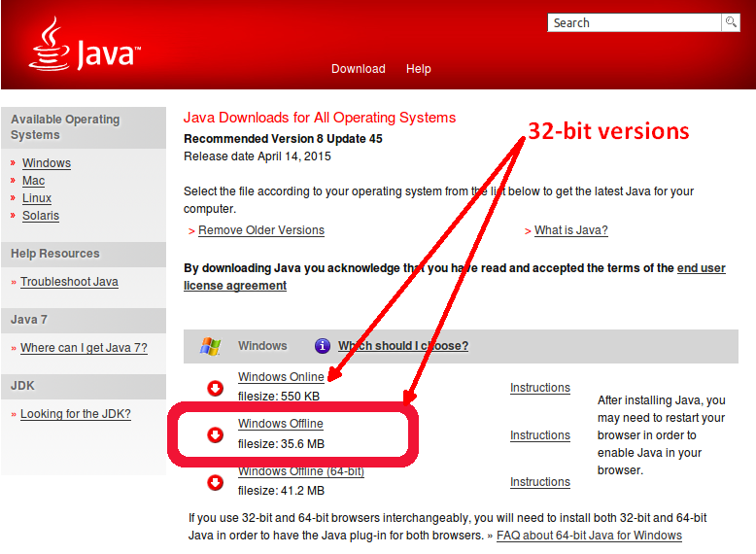Click red download arrow for the 41.2 MB file
This screenshot has width=756, height=554.
click(x=215, y=482)
